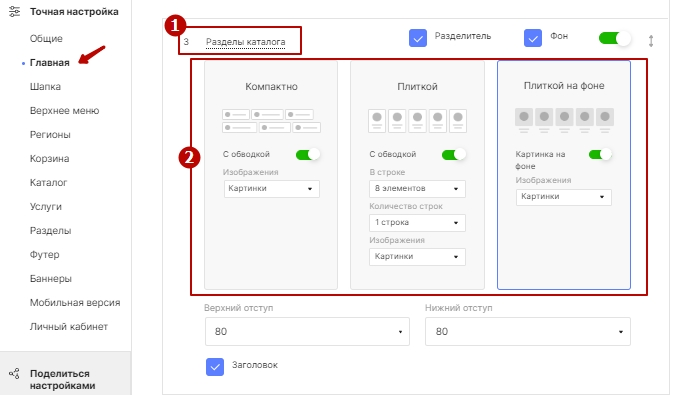Click the vertical drag-reorder arrow icon

pos(651,41)
